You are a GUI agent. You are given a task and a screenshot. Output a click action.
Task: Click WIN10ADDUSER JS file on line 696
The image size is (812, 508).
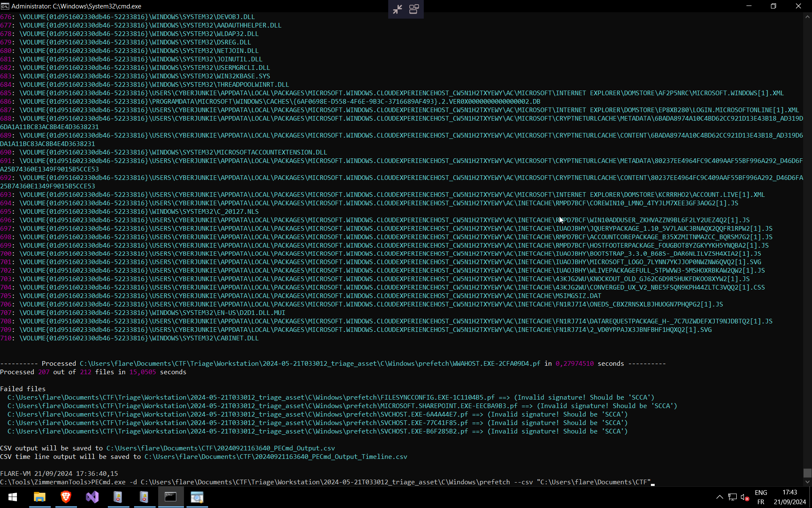tap(669, 220)
